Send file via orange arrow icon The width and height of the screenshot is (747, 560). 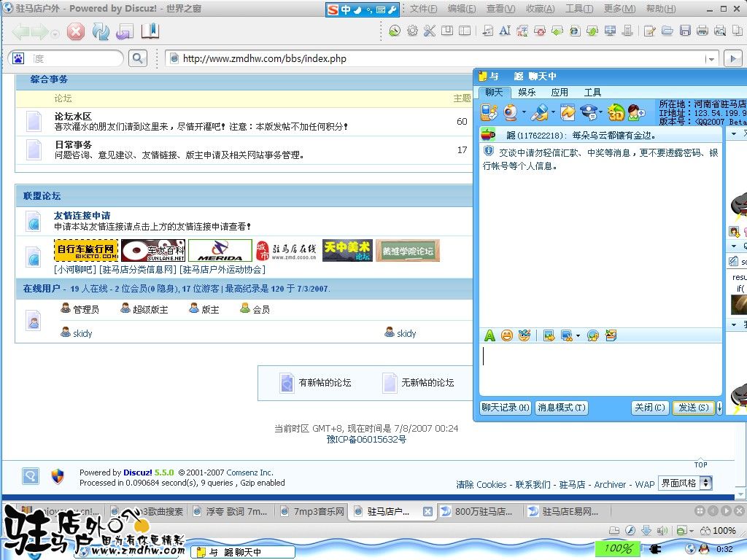pyautogui.click(x=568, y=113)
